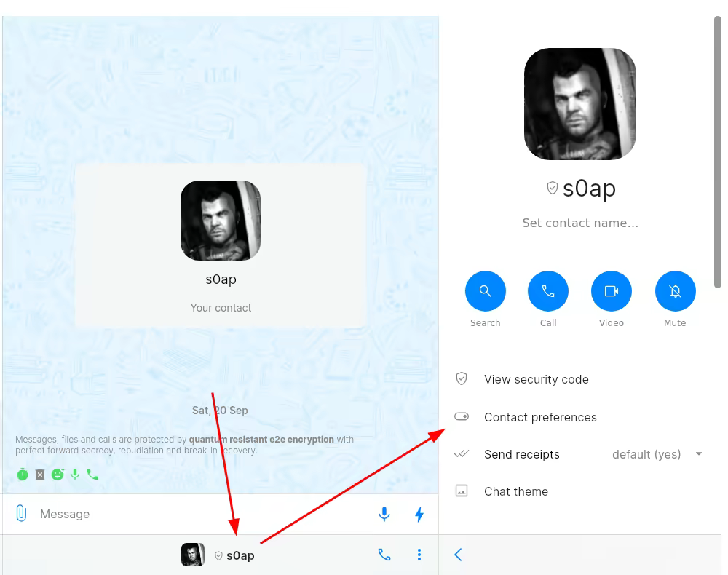
Task: Open View security code
Action: pyautogui.click(x=579, y=379)
